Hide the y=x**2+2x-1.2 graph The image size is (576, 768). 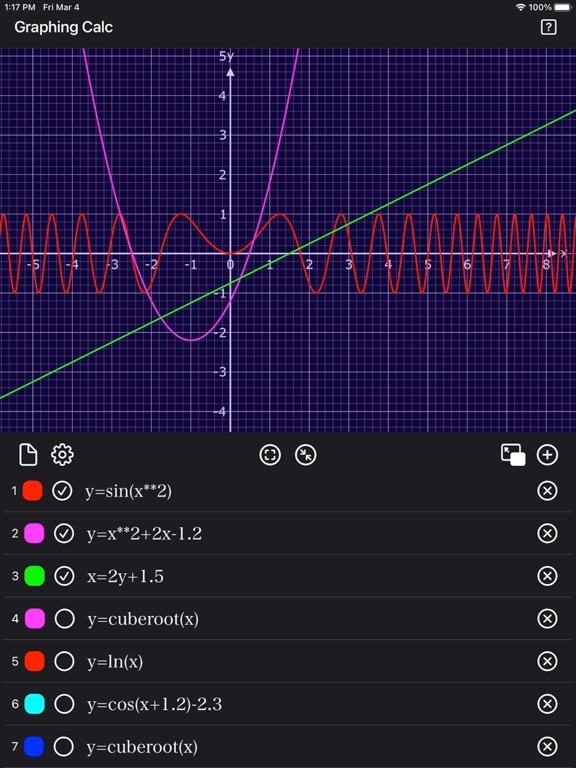[x=64, y=533]
